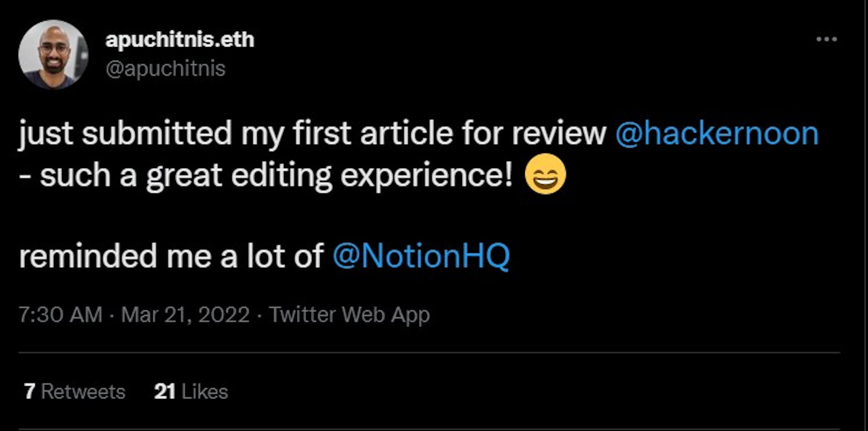868x431 pixels.
Task: View the Retweets label list
Action: [x=83, y=391]
